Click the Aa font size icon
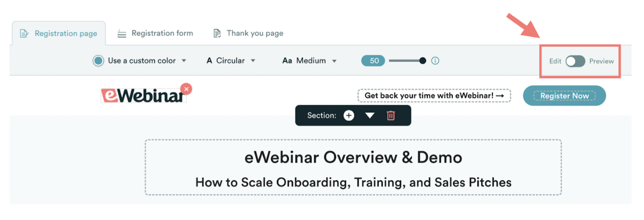 287,61
